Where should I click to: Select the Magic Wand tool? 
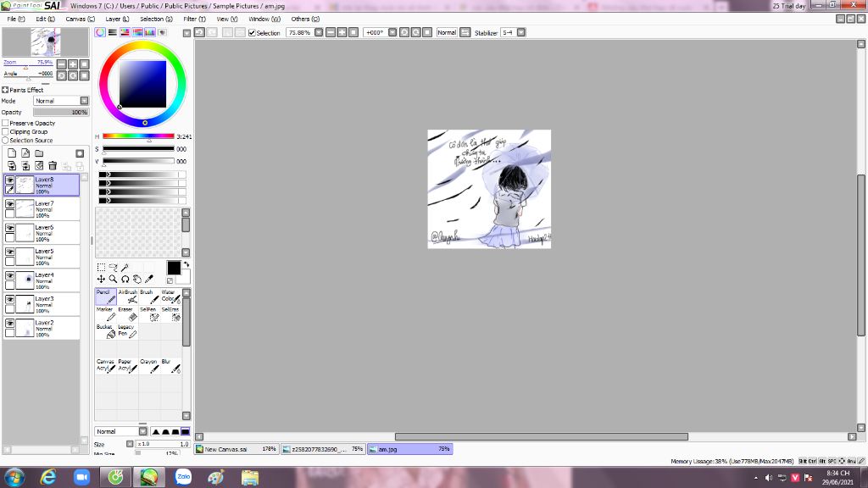(x=125, y=267)
